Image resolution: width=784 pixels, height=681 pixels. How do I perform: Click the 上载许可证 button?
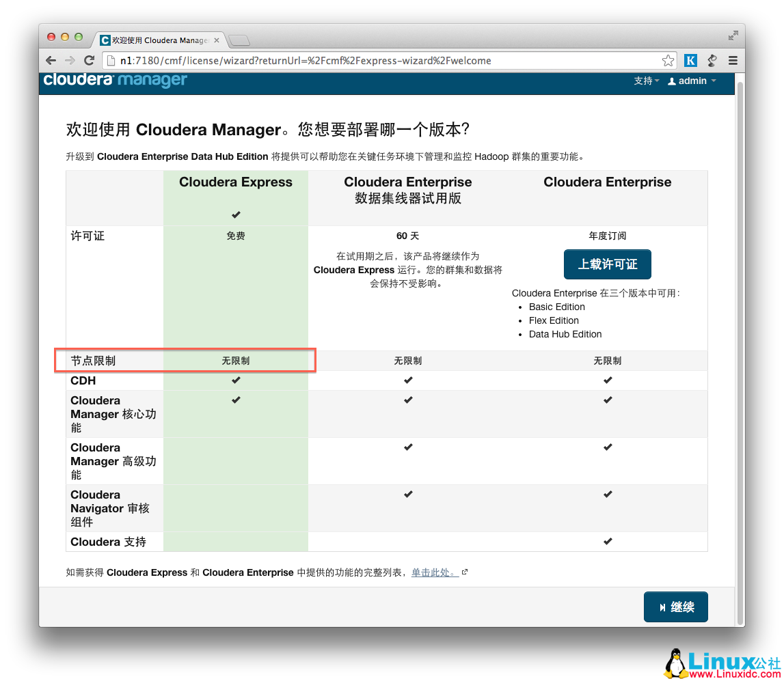pos(607,264)
